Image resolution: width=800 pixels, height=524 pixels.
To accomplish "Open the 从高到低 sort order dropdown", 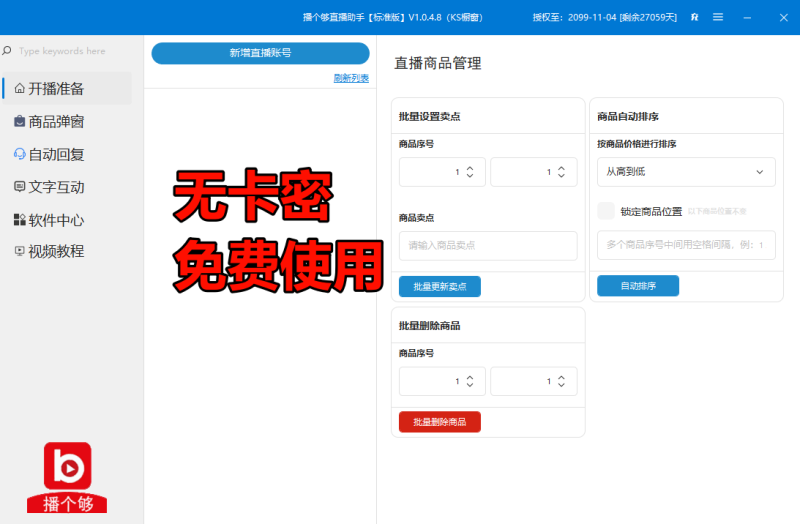I will (686, 172).
